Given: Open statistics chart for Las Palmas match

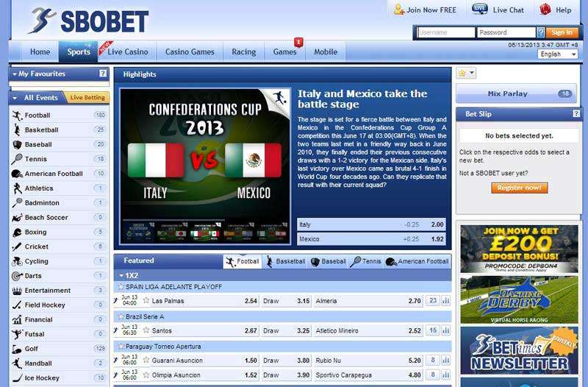Looking at the screenshot, I should pyautogui.click(x=445, y=301).
